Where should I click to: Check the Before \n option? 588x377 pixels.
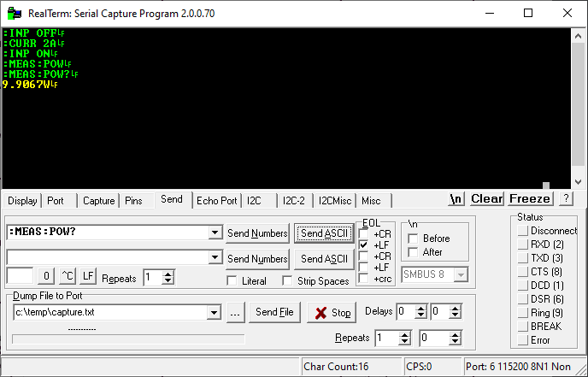click(413, 239)
